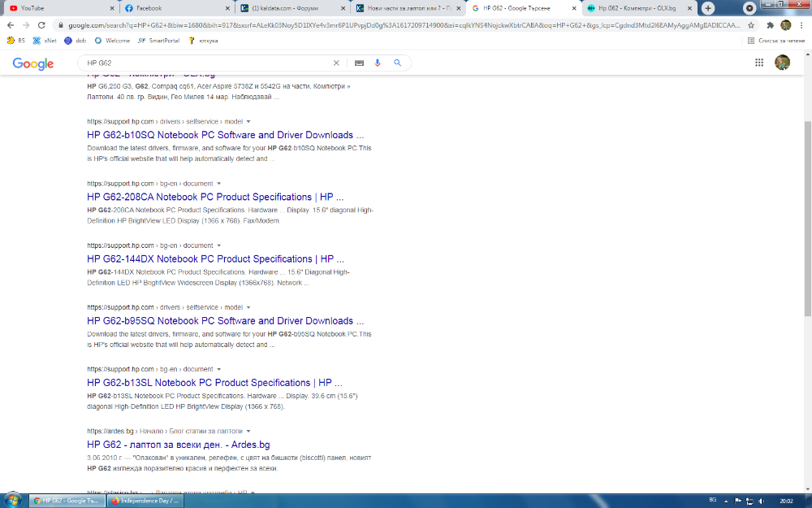Clear the search query with X

click(336, 63)
